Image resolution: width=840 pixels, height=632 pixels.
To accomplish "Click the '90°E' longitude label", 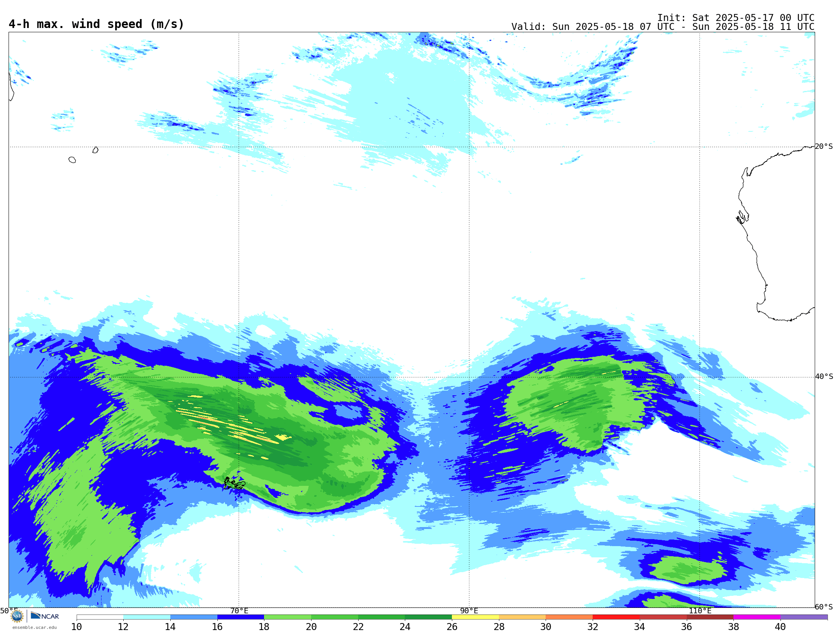I will tap(469, 611).
